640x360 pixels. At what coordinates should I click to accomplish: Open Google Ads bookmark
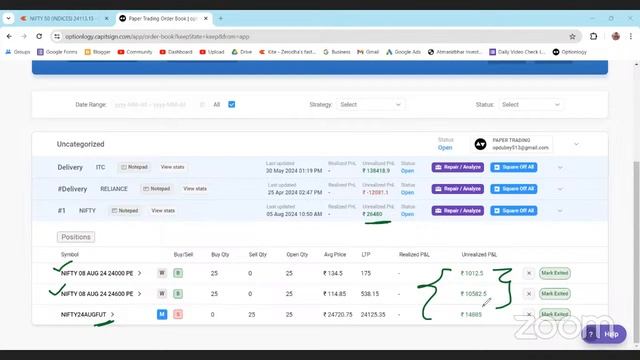(403, 52)
